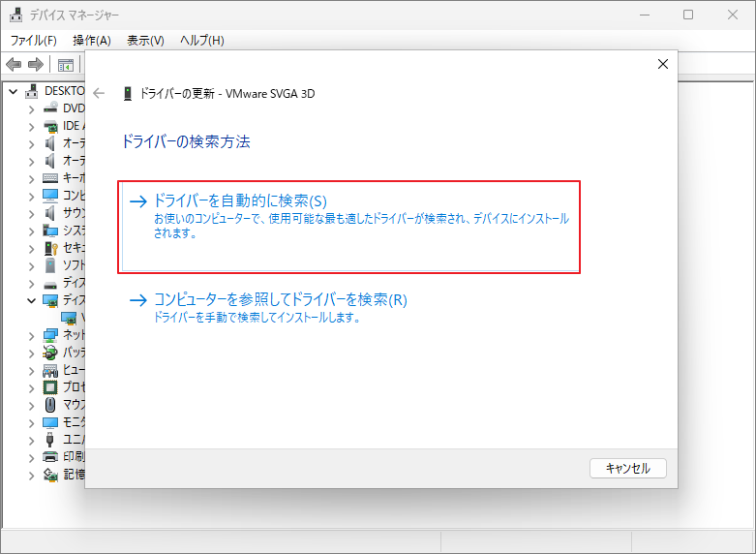Select the mouse (マウ) category icon

50,405
